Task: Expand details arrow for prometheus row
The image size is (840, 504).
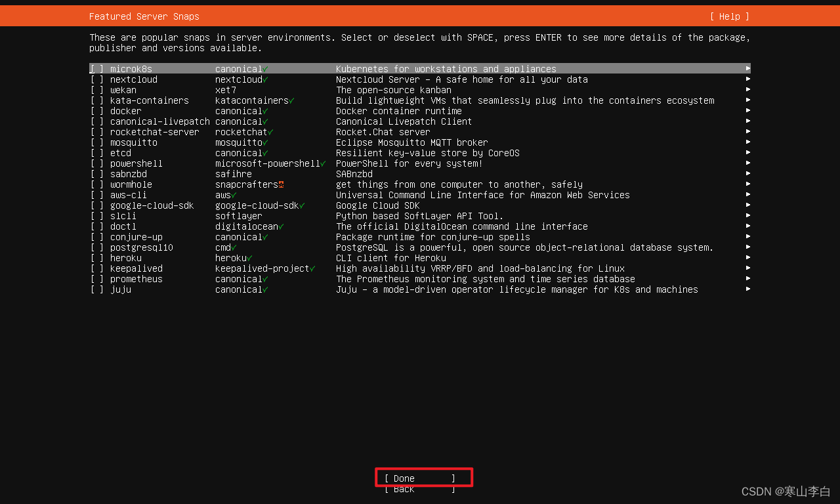Action: click(x=748, y=279)
